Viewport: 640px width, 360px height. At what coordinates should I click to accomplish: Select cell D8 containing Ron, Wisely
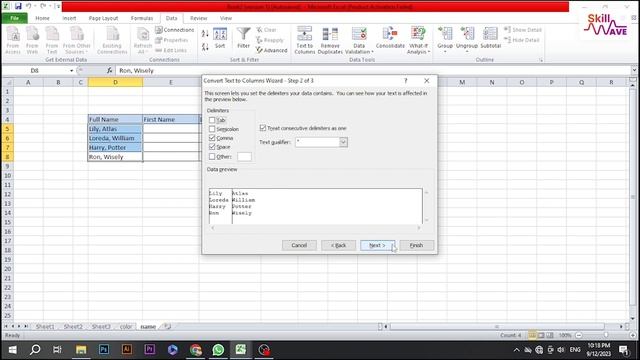(x=115, y=157)
